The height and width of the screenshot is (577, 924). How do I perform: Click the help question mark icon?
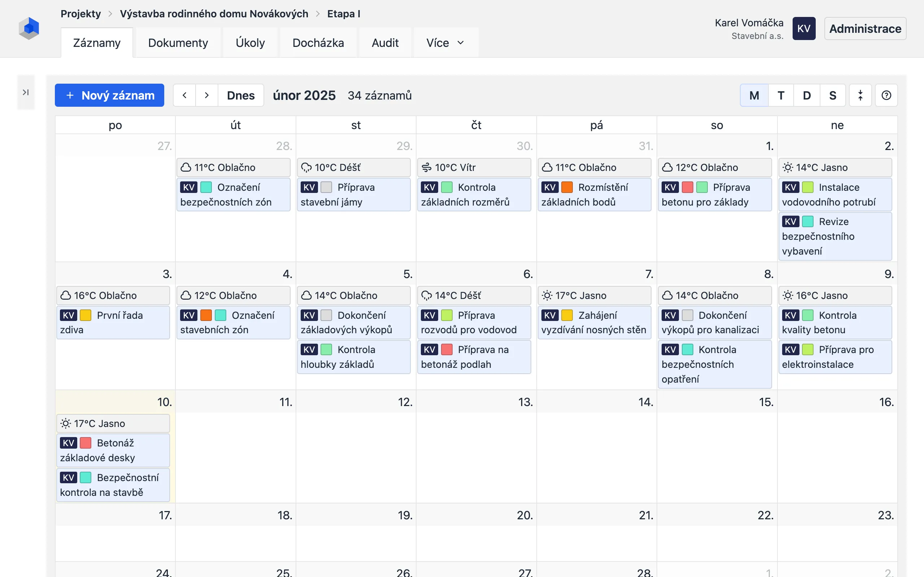pyautogui.click(x=886, y=96)
